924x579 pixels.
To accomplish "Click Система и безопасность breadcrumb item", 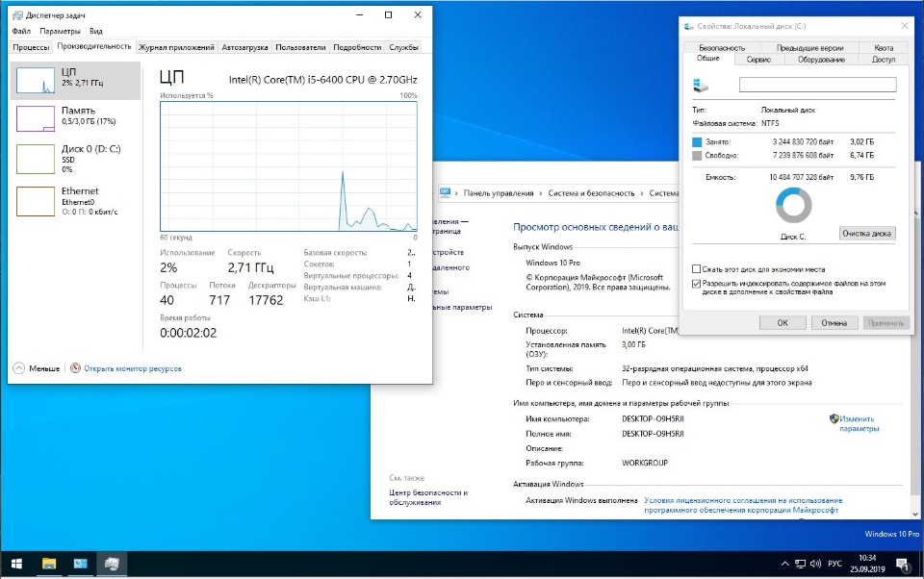I will coord(591,193).
